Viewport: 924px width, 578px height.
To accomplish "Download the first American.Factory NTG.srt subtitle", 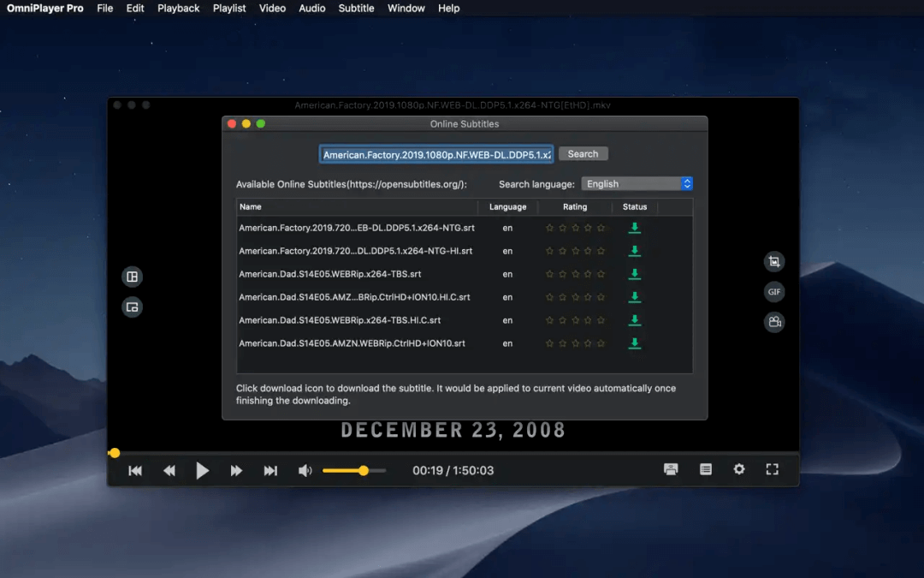I will point(634,228).
